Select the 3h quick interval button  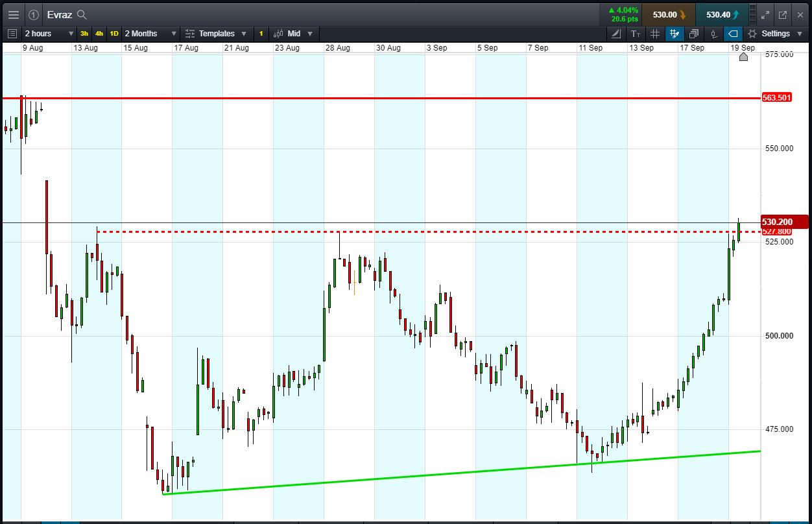pos(84,34)
